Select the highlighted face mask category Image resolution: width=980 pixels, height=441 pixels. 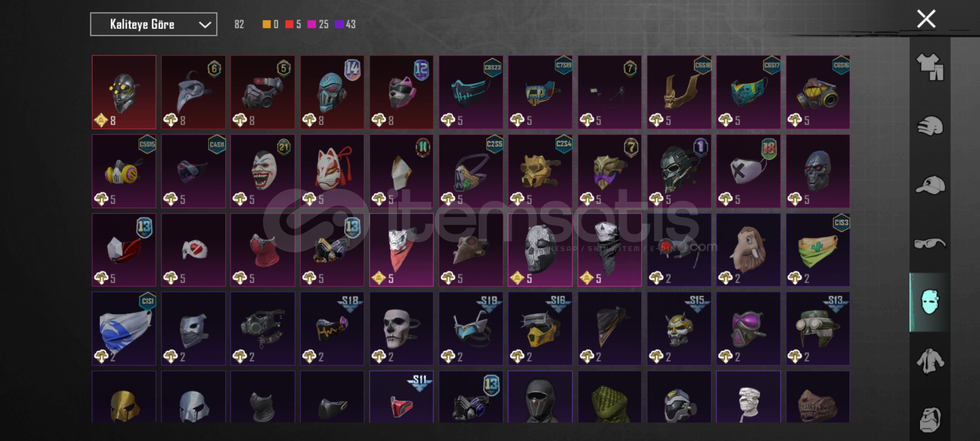[930, 302]
